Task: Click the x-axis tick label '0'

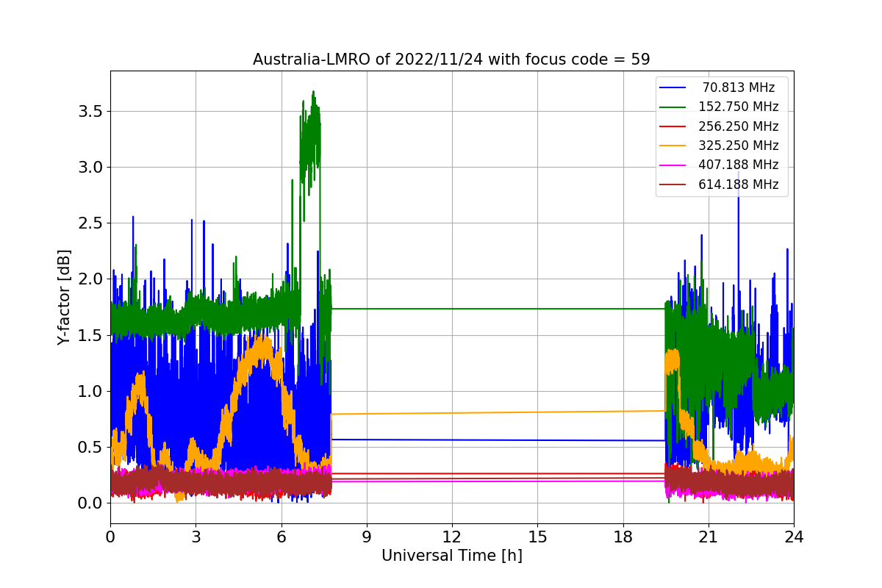Action: pos(110,537)
